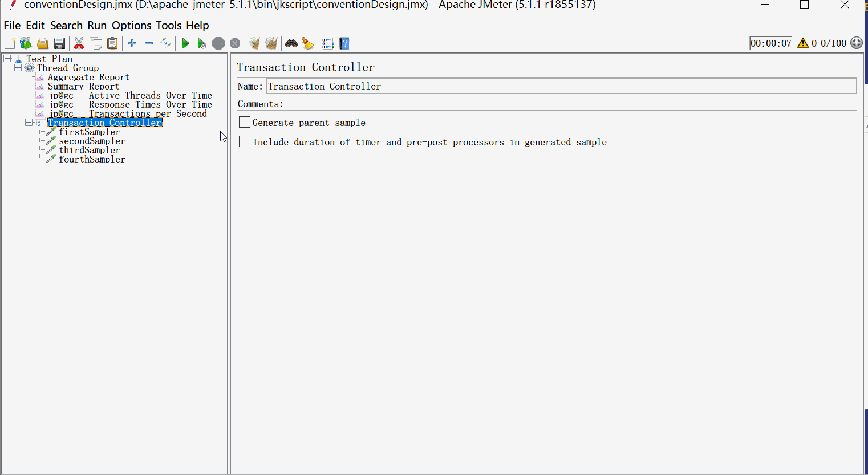Open the Templates toolbar icon
The width and height of the screenshot is (868, 475).
[x=26, y=43]
